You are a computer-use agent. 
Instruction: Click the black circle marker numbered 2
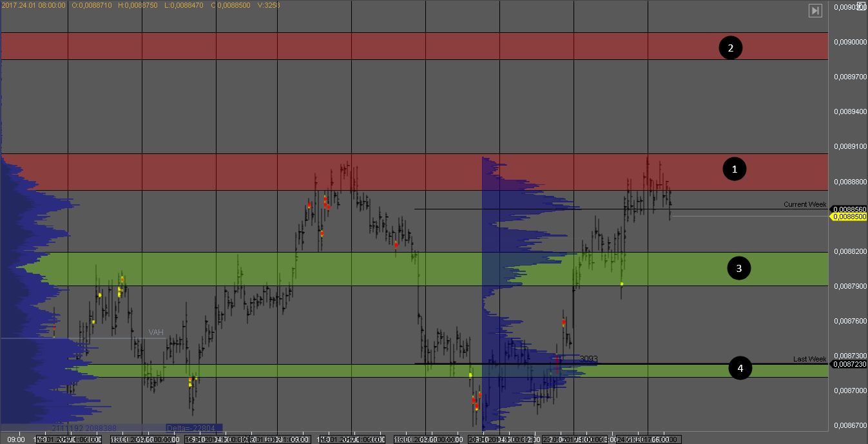click(730, 48)
